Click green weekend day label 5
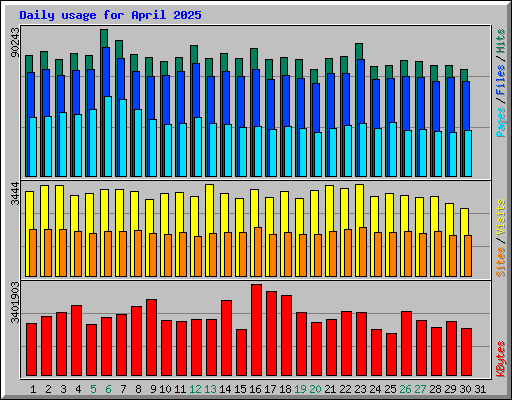The width and height of the screenshot is (512, 400). (x=93, y=389)
